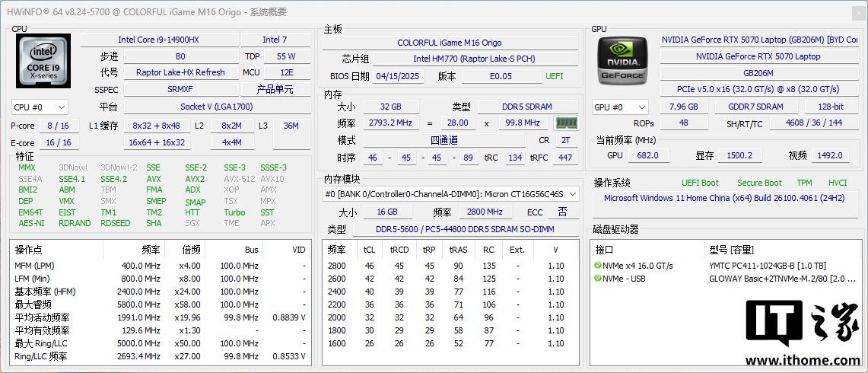This screenshot has height=373, width=868.
Task: Select the YMTC PC411-1024GB-B drive entry
Action: (x=766, y=266)
